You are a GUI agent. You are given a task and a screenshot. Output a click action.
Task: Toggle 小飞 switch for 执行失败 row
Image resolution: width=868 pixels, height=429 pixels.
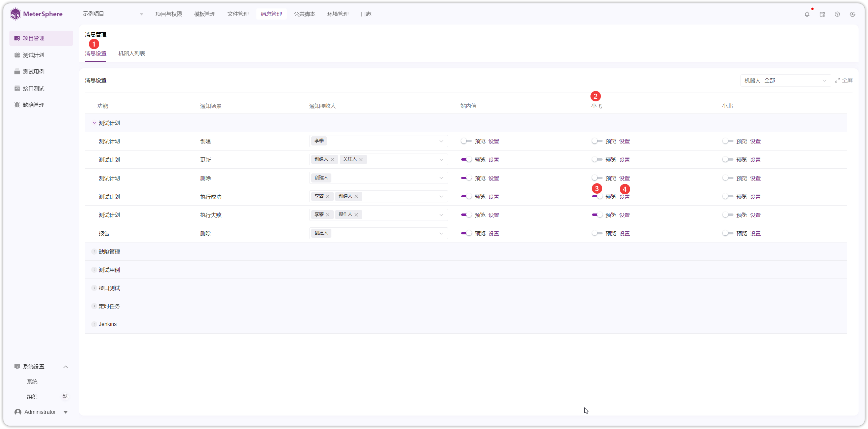point(597,215)
